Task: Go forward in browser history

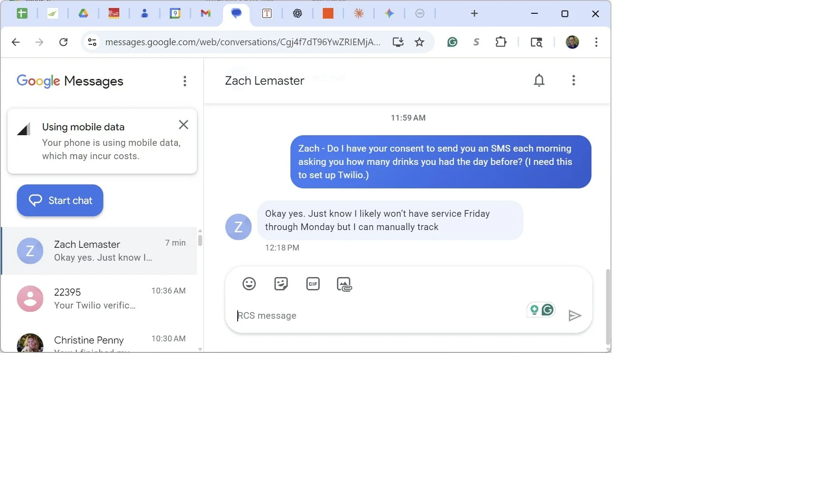Action: 39,42
